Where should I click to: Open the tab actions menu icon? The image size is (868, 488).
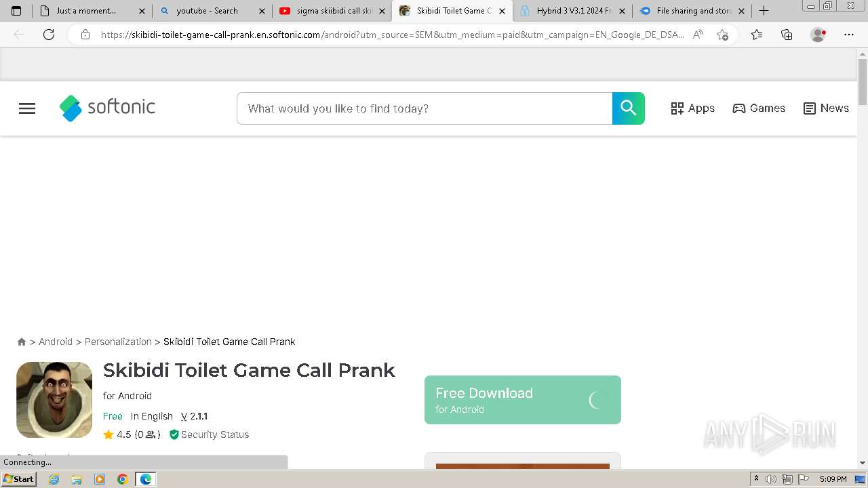tap(16, 11)
